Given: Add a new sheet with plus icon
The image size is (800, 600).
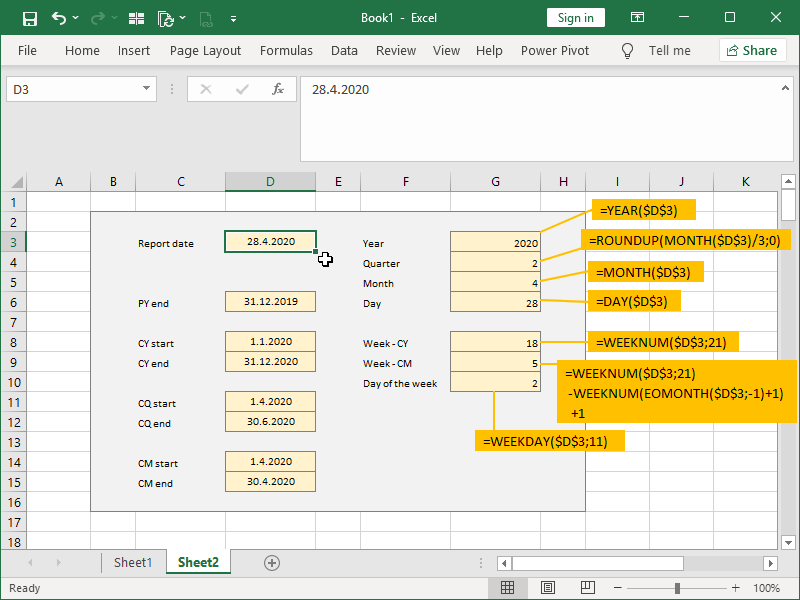Looking at the screenshot, I should click(272, 563).
